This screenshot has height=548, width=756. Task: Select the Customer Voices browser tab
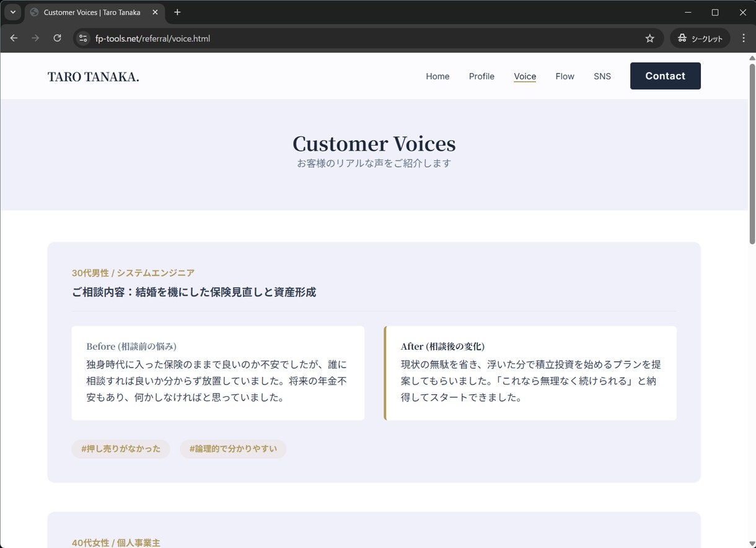94,12
